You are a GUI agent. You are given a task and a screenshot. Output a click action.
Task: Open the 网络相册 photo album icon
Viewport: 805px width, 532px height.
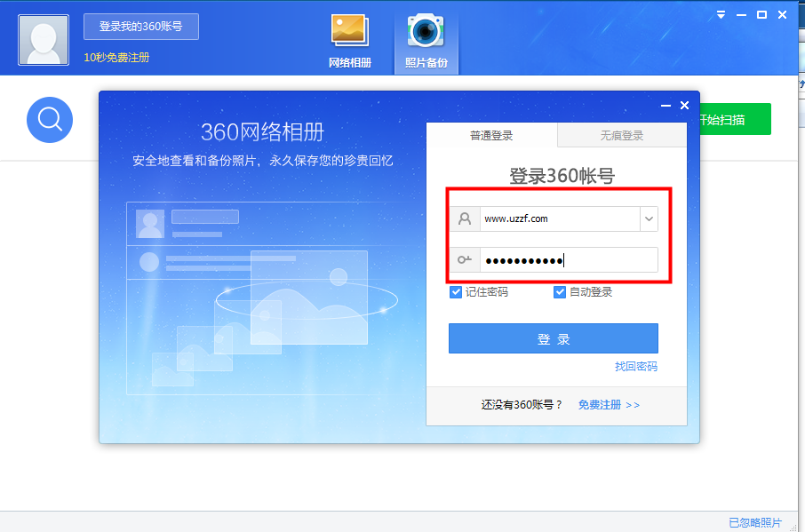(x=349, y=41)
